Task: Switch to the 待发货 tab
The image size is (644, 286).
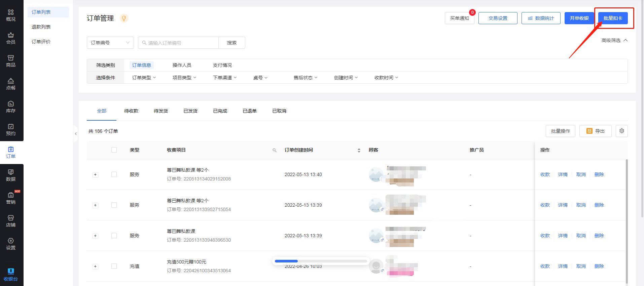Action: click(x=161, y=111)
